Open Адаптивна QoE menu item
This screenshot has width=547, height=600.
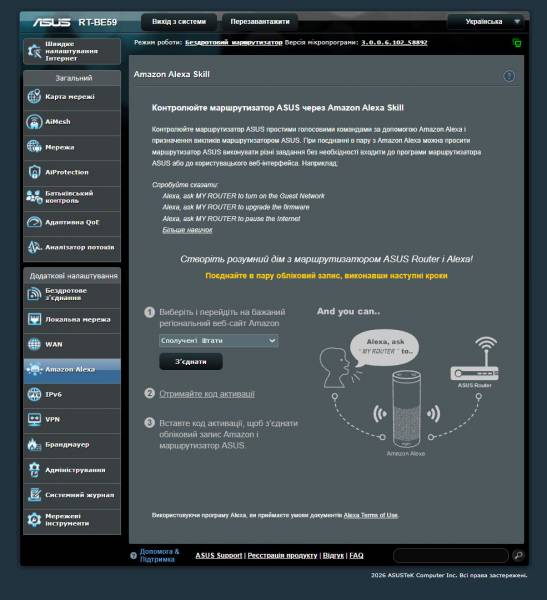(72, 222)
